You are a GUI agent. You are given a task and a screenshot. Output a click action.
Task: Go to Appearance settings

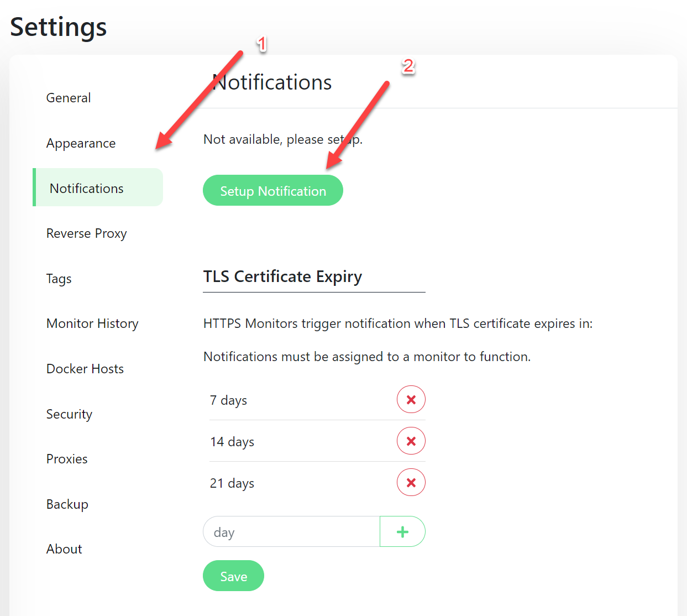(x=81, y=143)
